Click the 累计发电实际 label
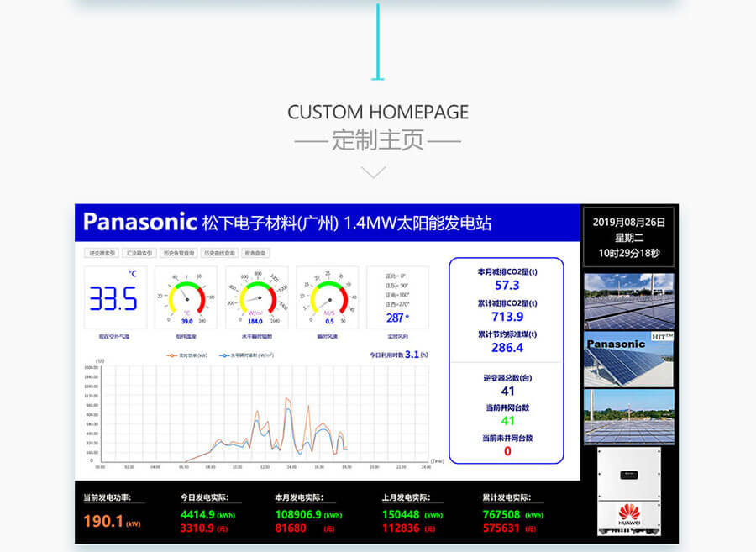 click(507, 497)
